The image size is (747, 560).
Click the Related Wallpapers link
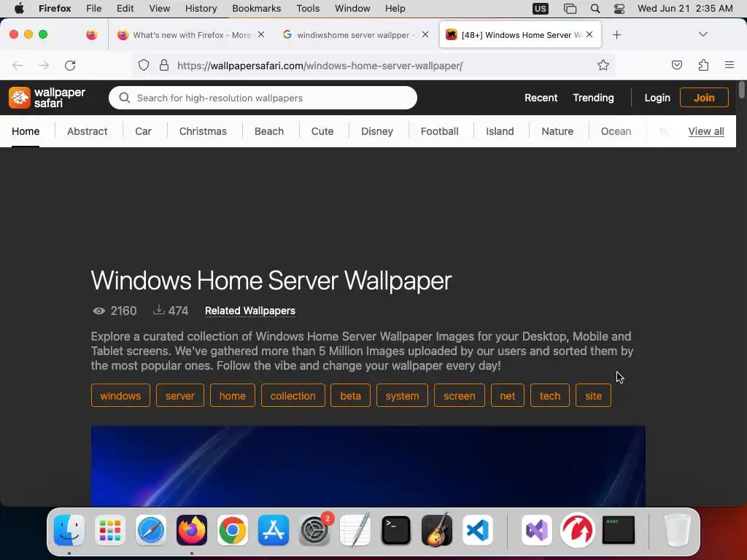click(250, 311)
